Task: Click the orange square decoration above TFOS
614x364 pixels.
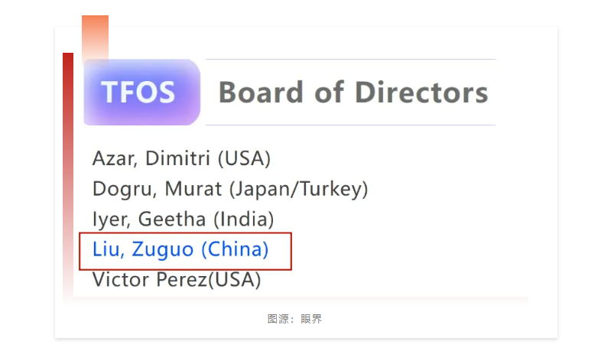Action: click(x=95, y=34)
